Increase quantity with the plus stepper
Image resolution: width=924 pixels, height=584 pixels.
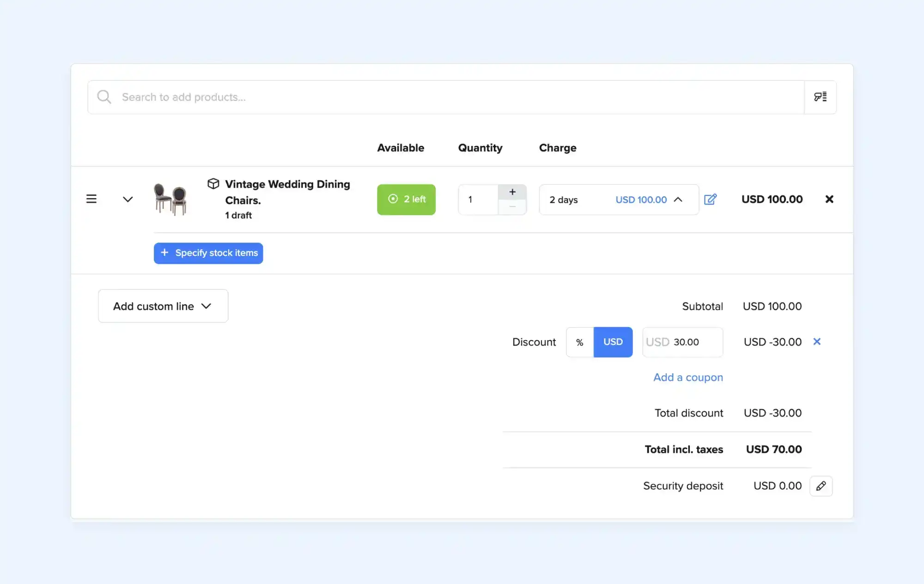pyautogui.click(x=512, y=192)
